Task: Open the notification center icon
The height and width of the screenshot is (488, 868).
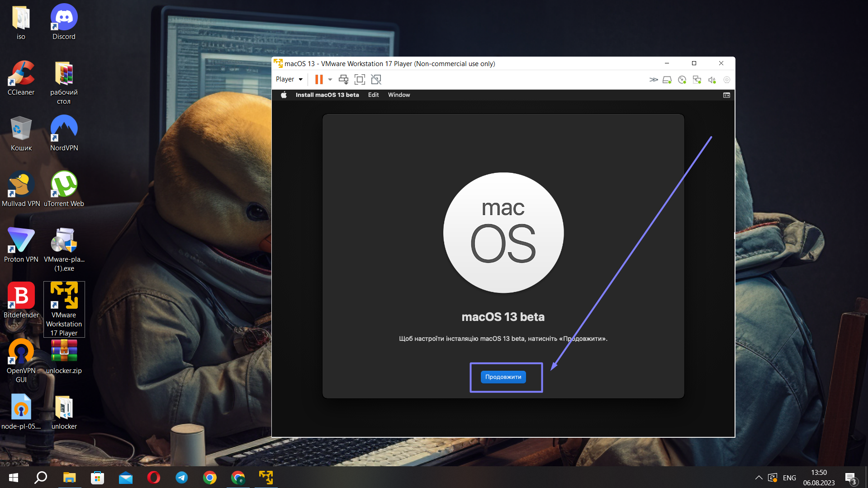Action: click(851, 478)
